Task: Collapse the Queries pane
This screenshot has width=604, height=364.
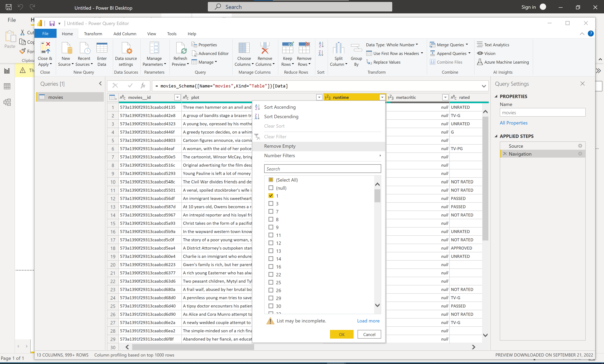Action: coord(100,84)
